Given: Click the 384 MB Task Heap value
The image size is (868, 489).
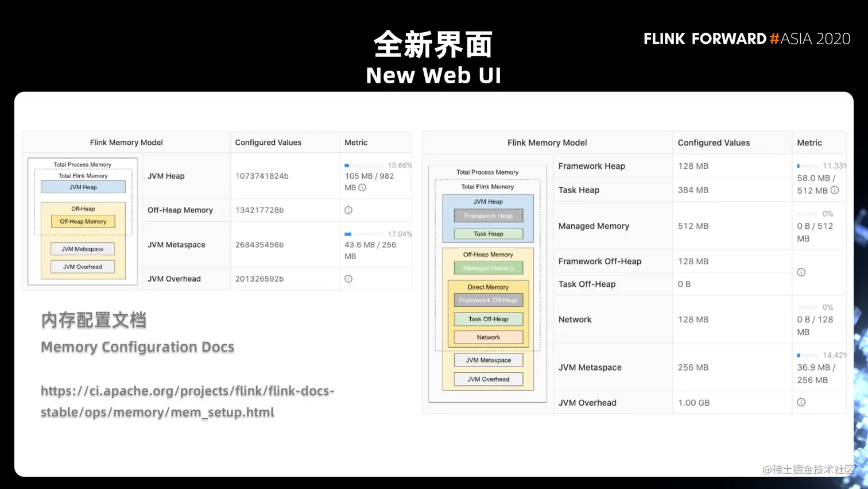Looking at the screenshot, I should coord(693,190).
